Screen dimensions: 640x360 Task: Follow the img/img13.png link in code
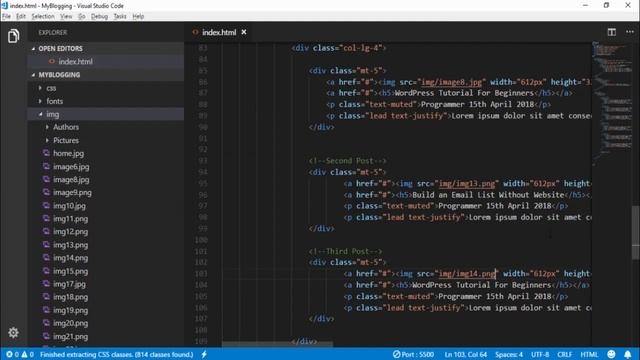tap(467, 184)
